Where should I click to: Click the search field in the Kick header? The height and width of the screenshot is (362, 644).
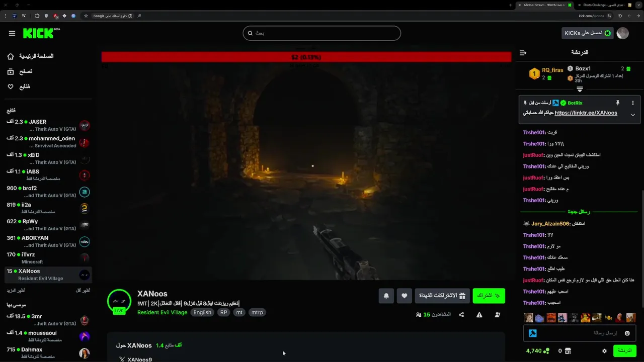coord(321,33)
